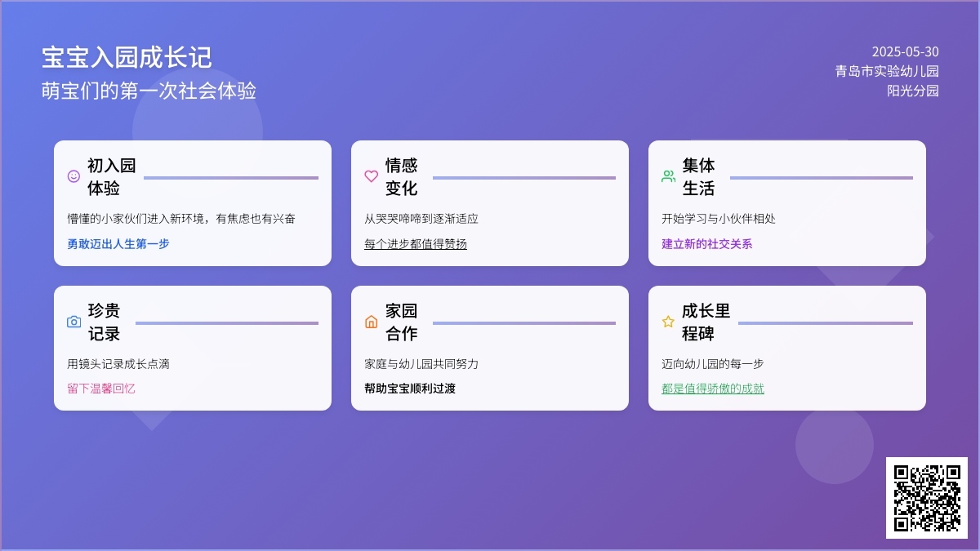The height and width of the screenshot is (551, 980).
Task: Click the pink text 留下温馨回忆
Action: (x=101, y=389)
